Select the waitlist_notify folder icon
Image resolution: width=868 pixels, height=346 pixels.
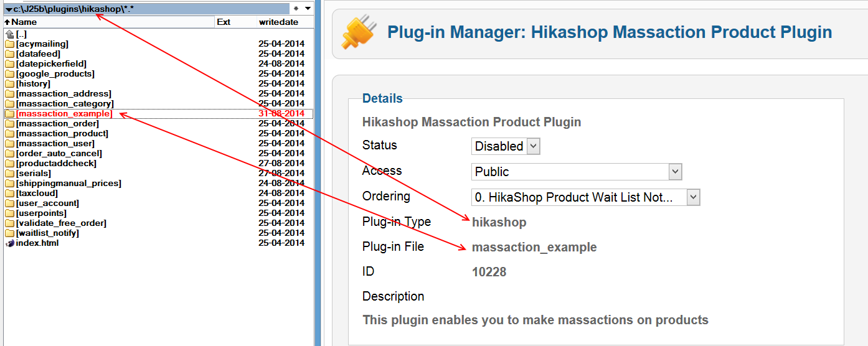tap(9, 233)
